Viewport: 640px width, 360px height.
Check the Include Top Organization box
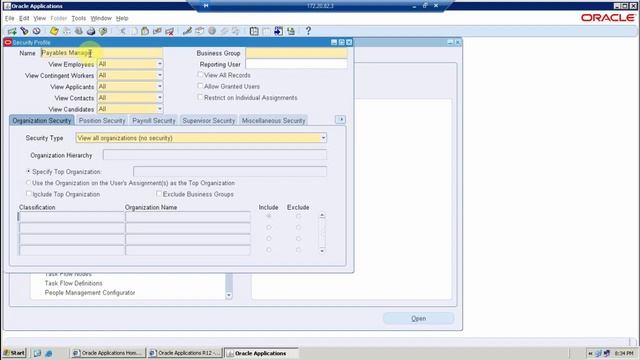[29, 194]
